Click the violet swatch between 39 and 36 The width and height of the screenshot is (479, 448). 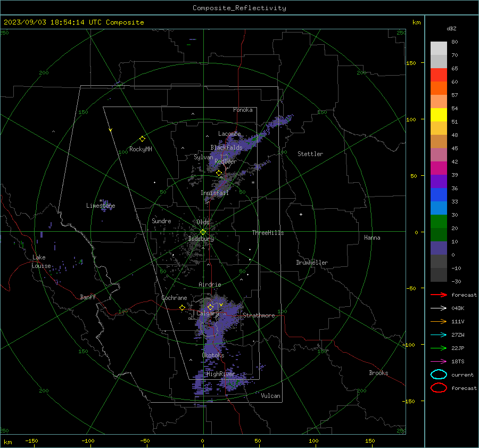pyautogui.click(x=439, y=181)
